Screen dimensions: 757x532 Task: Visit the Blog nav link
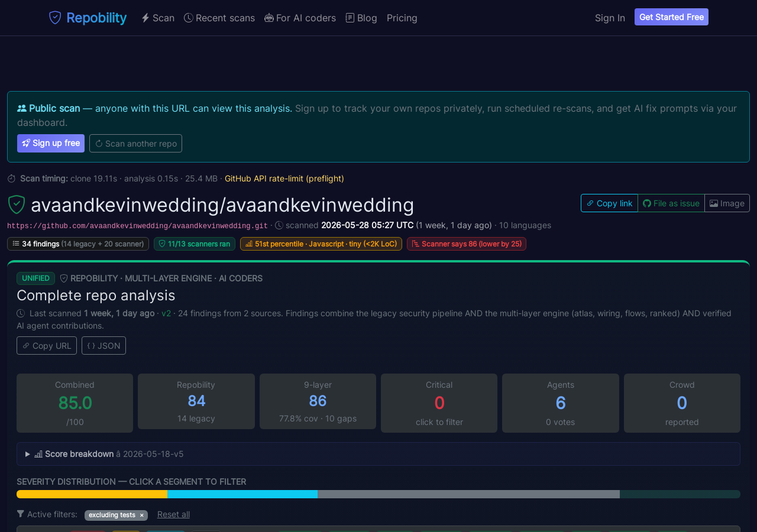coord(361,18)
